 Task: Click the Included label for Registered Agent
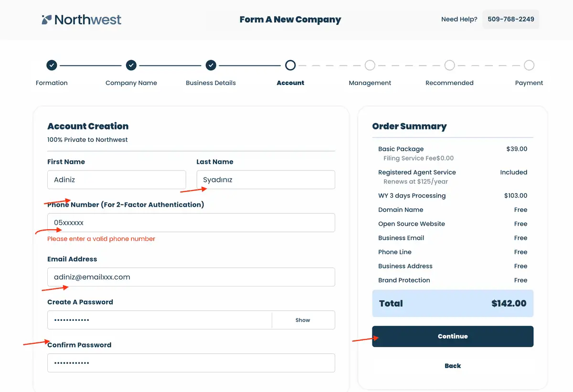514,172
